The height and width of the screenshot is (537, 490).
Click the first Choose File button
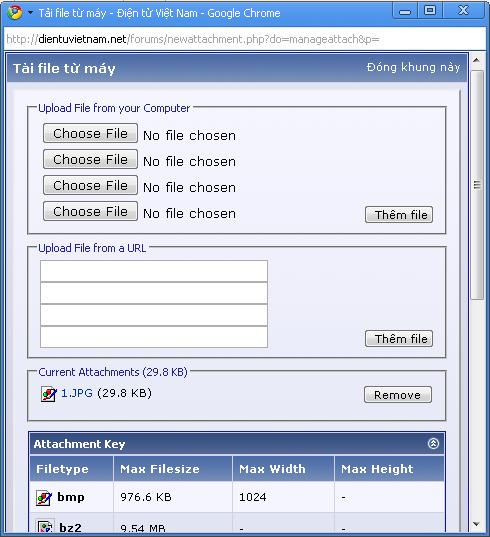pyautogui.click(x=90, y=133)
